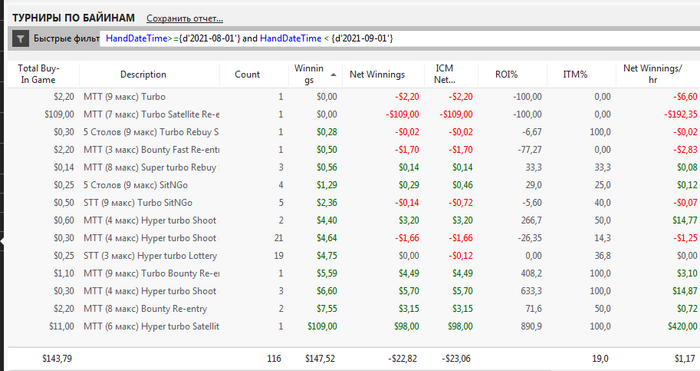Viewport: 700px width, 371px height.
Task: Select row '5 Столов (9 макс) SitNGo'
Action: (x=354, y=185)
